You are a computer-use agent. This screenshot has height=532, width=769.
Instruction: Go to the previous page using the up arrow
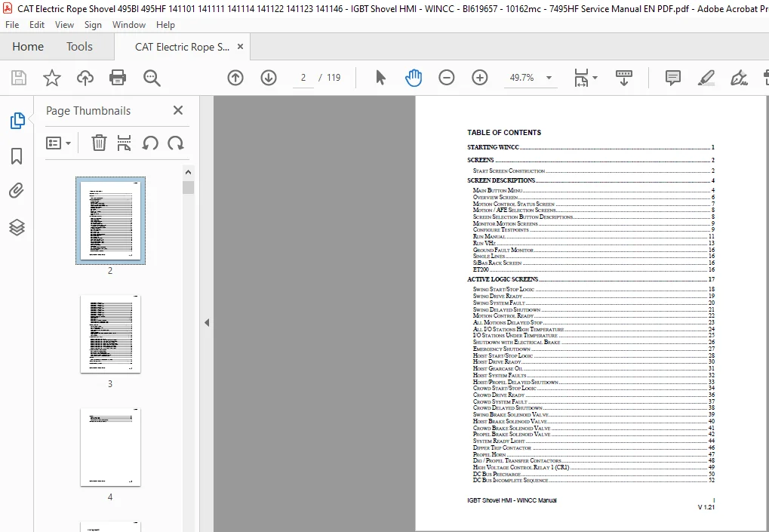pos(235,78)
